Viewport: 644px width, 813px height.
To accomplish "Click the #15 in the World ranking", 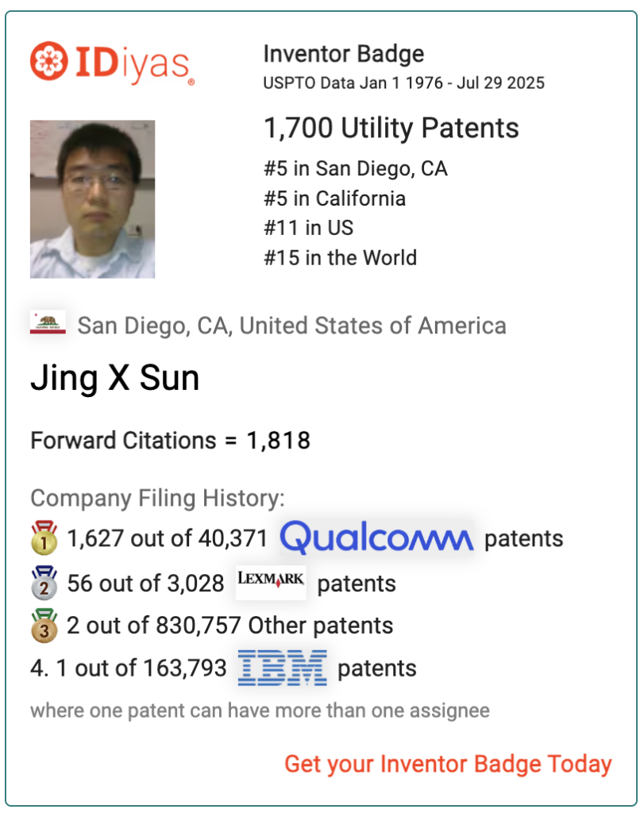I will point(340,258).
